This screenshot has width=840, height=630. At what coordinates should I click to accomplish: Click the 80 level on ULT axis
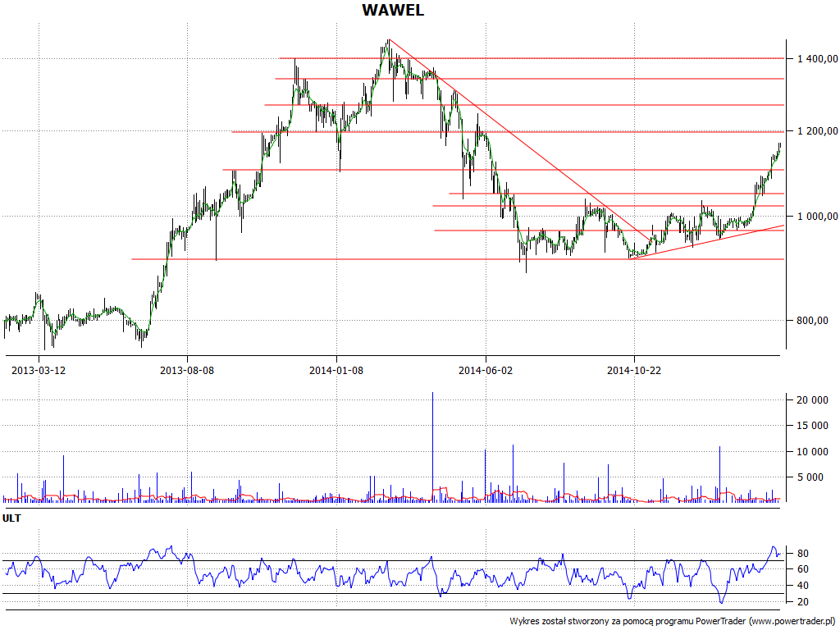click(x=802, y=554)
